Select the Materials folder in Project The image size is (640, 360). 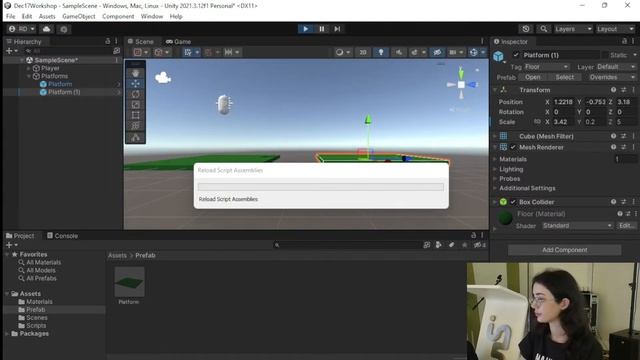pos(39,302)
